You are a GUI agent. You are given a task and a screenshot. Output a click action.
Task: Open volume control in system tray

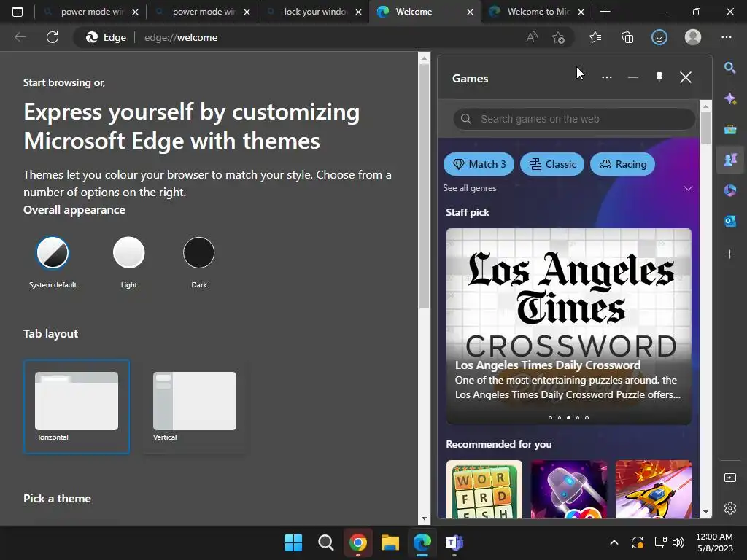tap(678, 542)
